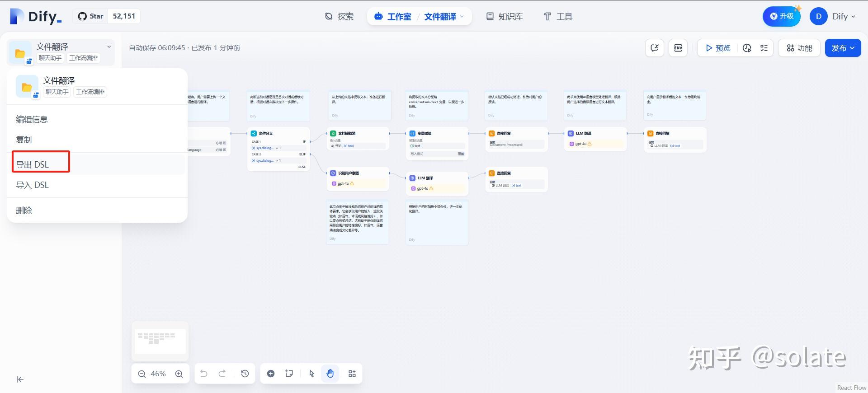
Task: Select the 变量赋值 node
Action: pyautogui.click(x=437, y=144)
